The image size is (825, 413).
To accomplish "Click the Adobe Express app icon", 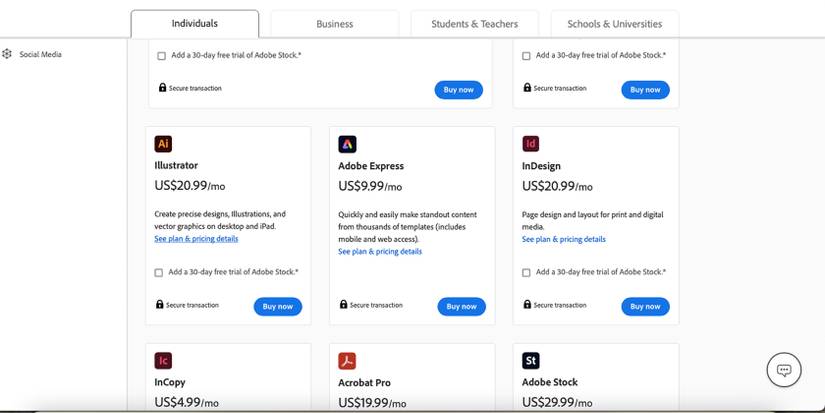I will click(x=347, y=144).
